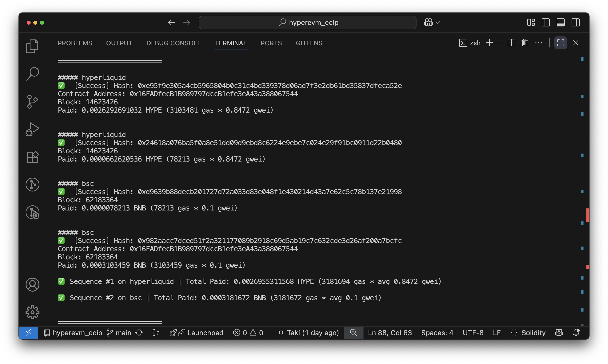608x364 pixels.
Task: Click the hyperevm_ccip command center search field
Action: (307, 23)
